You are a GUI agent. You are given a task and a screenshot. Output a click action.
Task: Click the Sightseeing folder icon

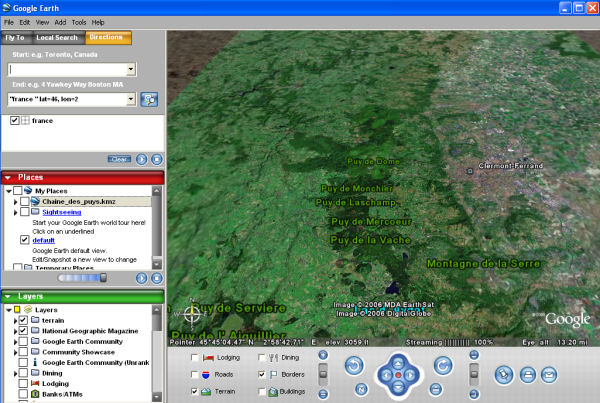pyautogui.click(x=35, y=211)
